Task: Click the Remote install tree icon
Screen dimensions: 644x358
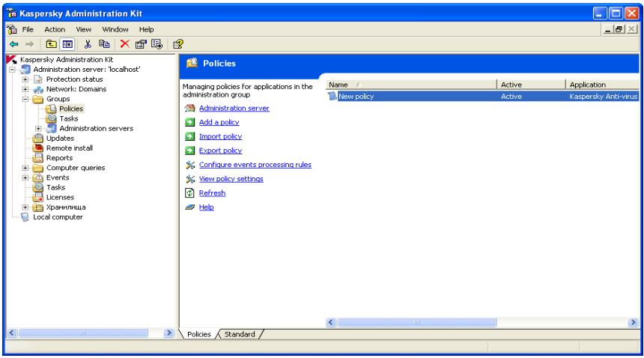Action: tap(38, 148)
